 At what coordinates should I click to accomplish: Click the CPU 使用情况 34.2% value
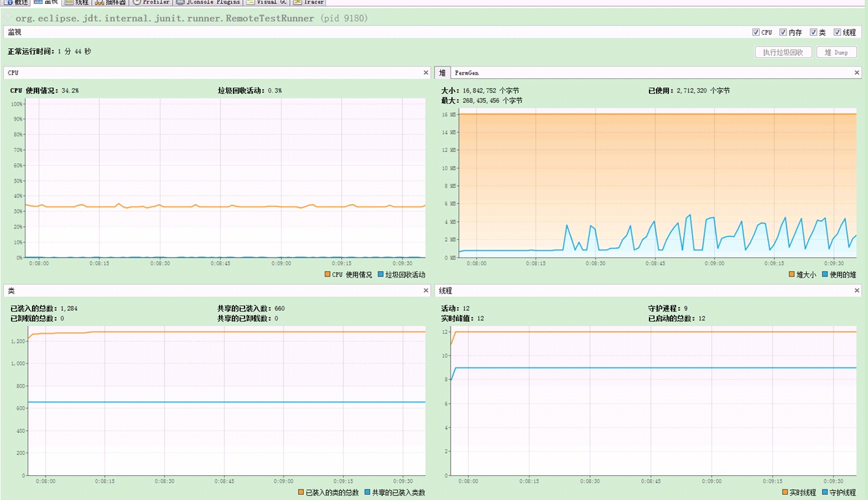(70, 91)
